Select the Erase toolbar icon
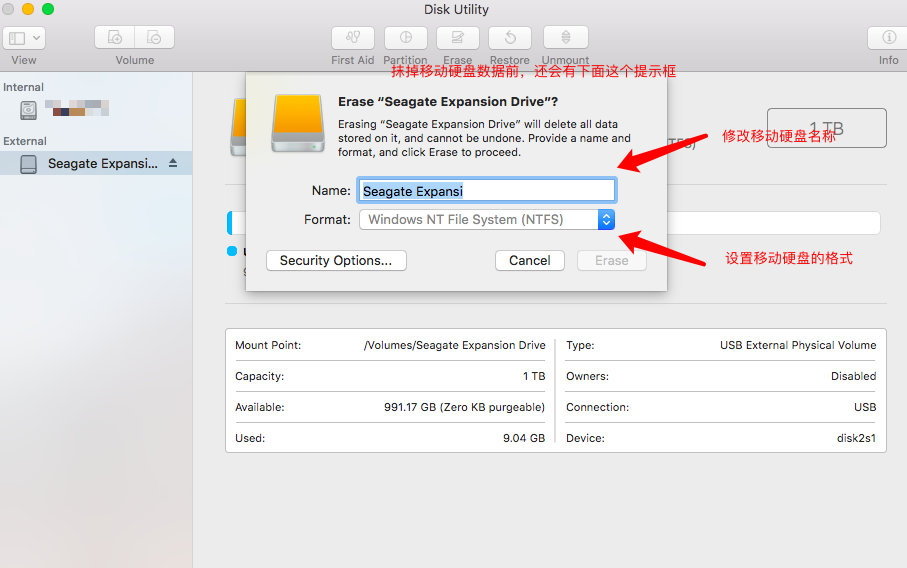907x568 pixels. 458,38
